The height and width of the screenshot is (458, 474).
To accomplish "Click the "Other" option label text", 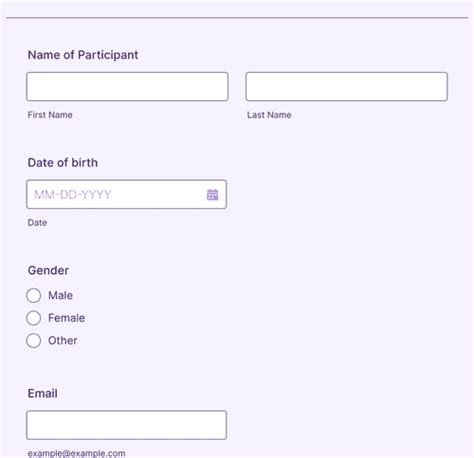I will tap(63, 341).
